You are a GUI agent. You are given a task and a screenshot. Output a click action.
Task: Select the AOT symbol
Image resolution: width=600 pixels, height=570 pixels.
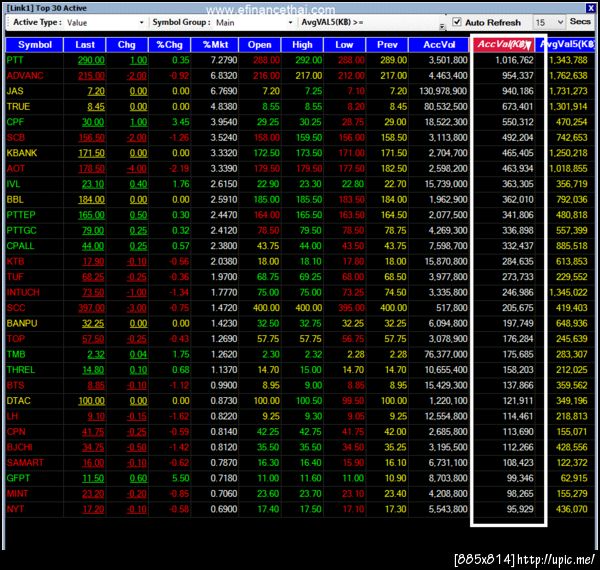[16, 169]
